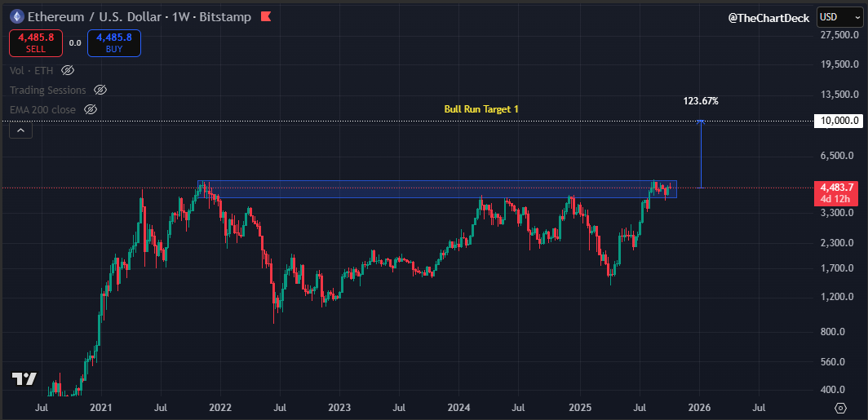868x420 pixels.
Task: Click the 10,000.0 price label
Action: click(x=838, y=121)
